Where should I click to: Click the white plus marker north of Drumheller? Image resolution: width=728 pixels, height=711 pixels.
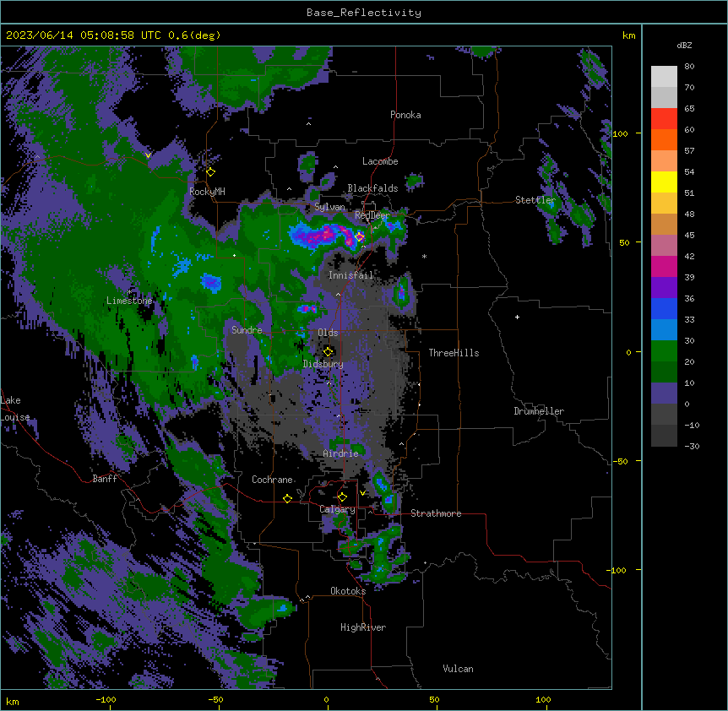(x=517, y=317)
